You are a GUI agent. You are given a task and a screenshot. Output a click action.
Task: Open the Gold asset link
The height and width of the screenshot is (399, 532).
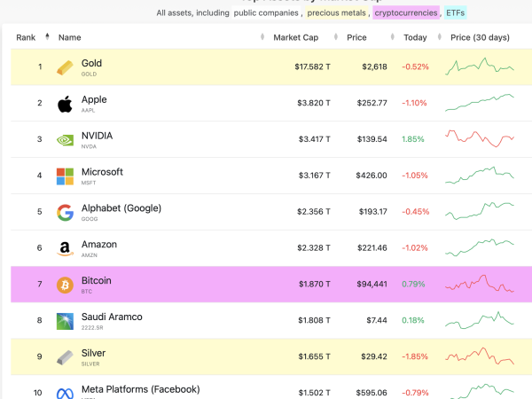91,63
